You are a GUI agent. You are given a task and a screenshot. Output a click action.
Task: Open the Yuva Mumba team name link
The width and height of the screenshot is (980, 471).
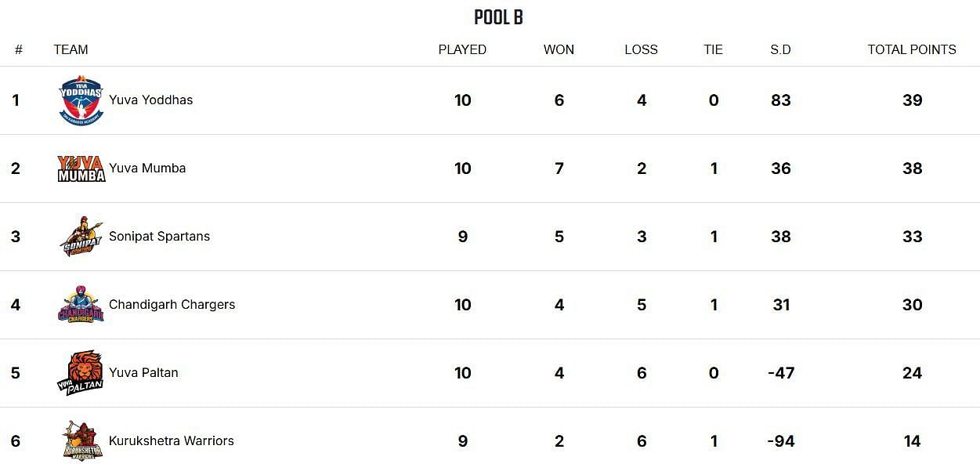147,168
